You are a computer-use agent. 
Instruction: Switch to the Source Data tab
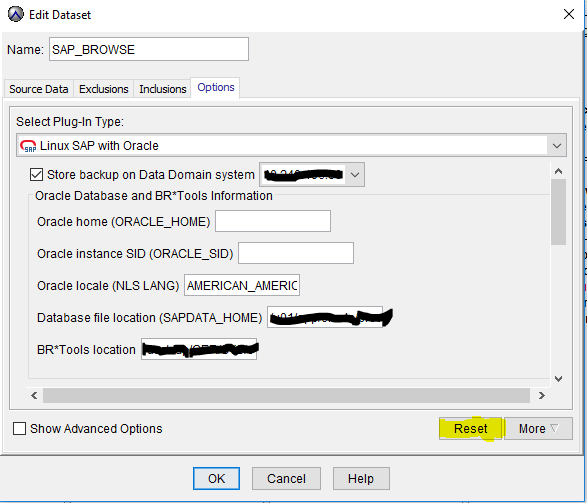coord(39,89)
